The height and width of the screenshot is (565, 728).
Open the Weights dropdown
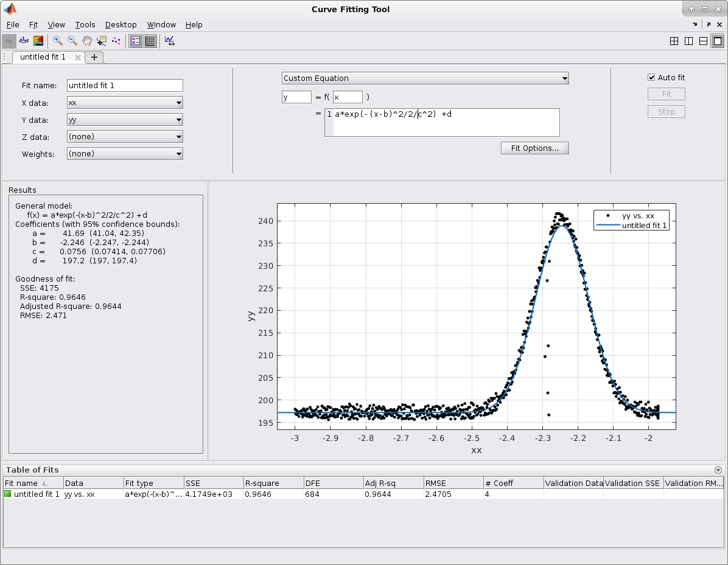point(125,154)
